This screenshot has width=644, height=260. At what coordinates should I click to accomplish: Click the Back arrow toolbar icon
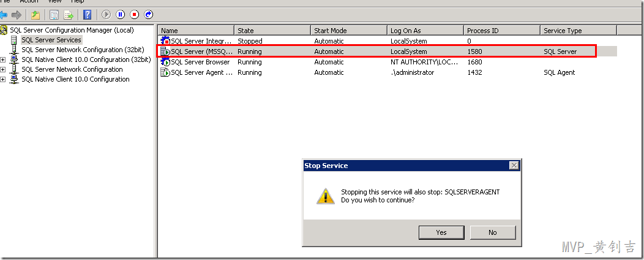pyautogui.click(x=3, y=15)
